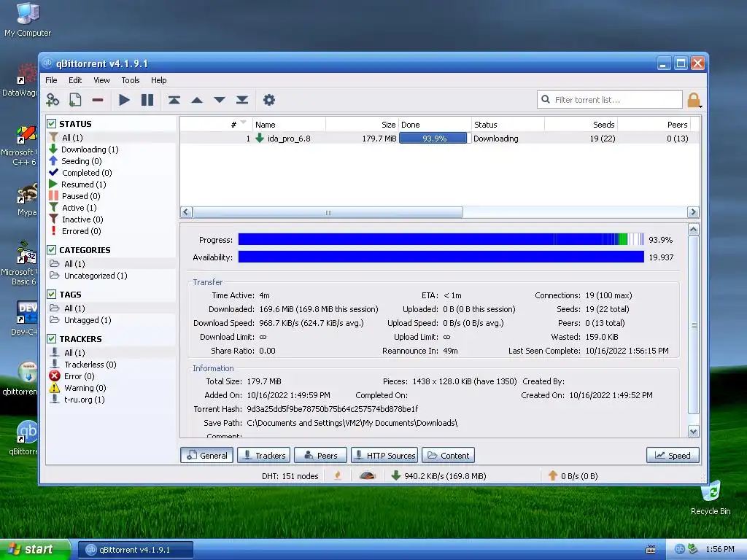This screenshot has width=747, height=560.
Task: Open the View menu
Action: coord(101,80)
